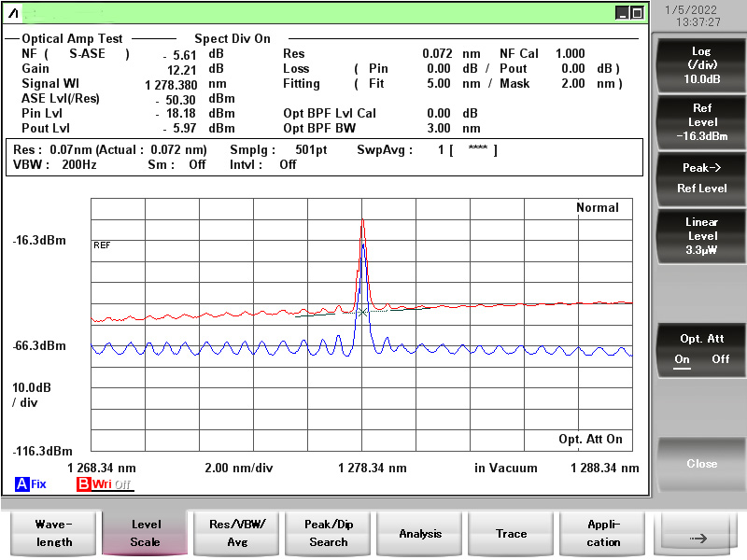Click the minimize icon in the title bar
This screenshot has width=747, height=560.
tap(623, 12)
